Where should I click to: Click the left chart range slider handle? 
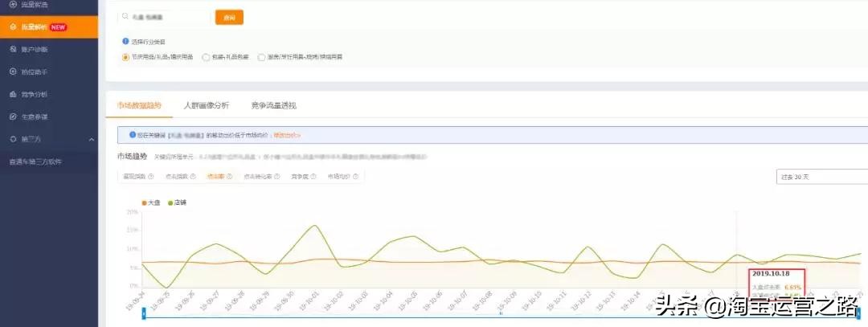(144, 313)
